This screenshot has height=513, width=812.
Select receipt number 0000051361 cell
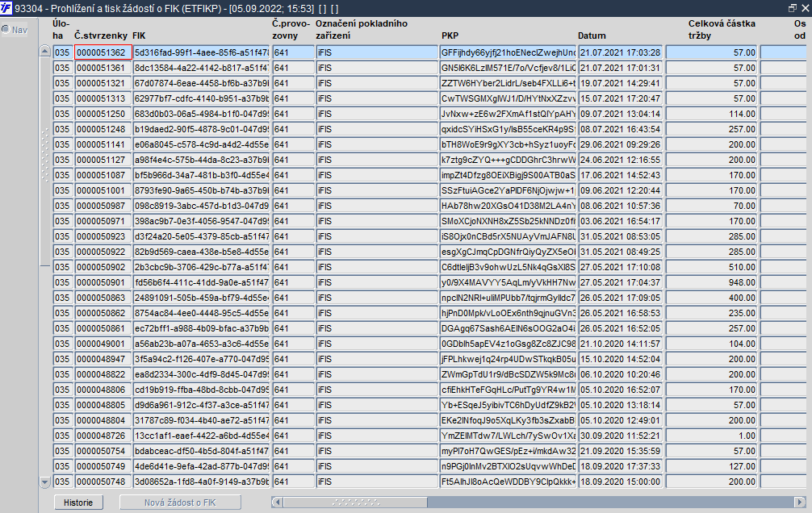pos(103,68)
